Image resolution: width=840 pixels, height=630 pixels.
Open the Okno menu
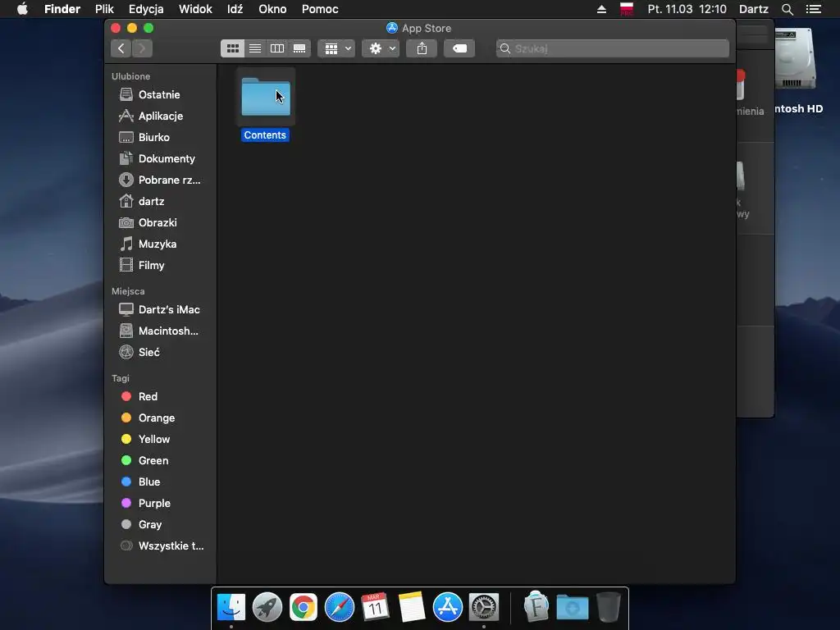272,9
